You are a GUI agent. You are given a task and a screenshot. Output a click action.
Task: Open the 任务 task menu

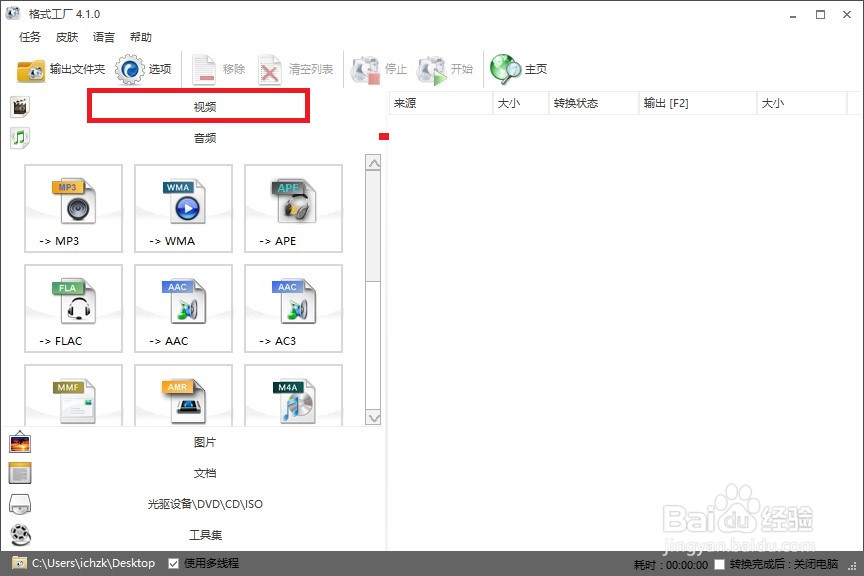[x=30, y=37]
